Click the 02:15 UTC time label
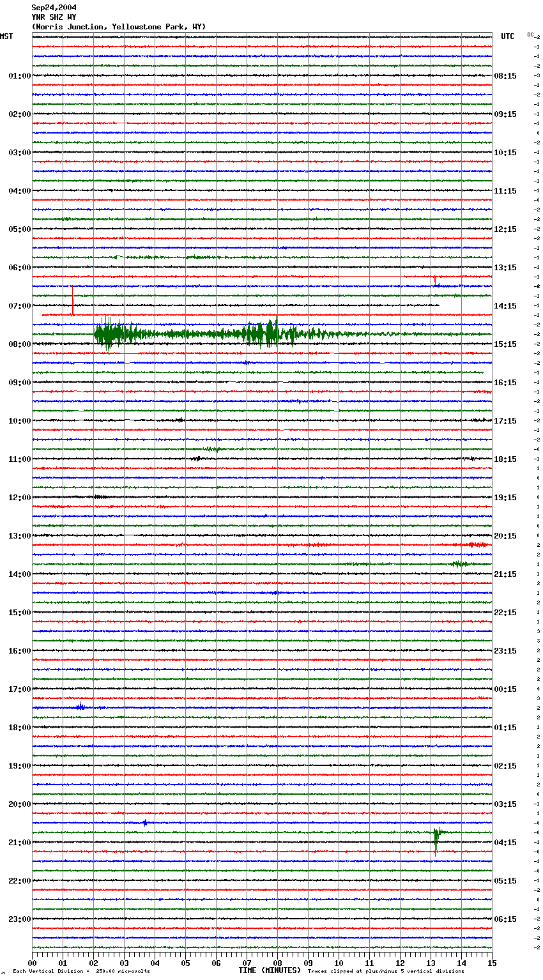The image size is (543, 980). pyautogui.click(x=505, y=766)
